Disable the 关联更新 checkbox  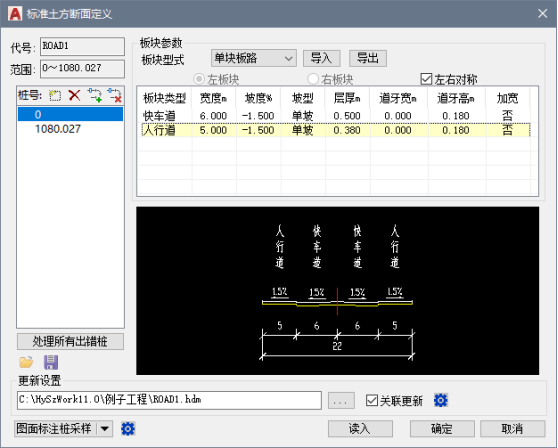pyautogui.click(x=372, y=400)
